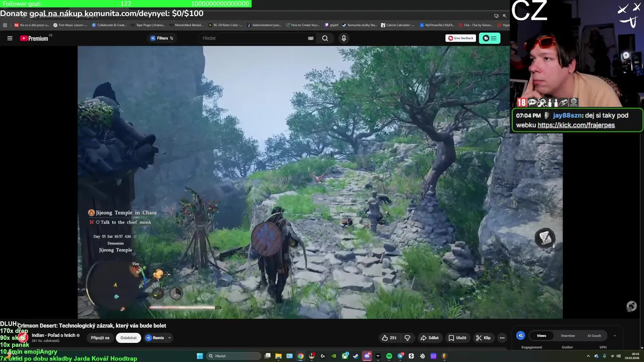Click the Give feedback button
The image size is (644, 362).
[x=460, y=38]
